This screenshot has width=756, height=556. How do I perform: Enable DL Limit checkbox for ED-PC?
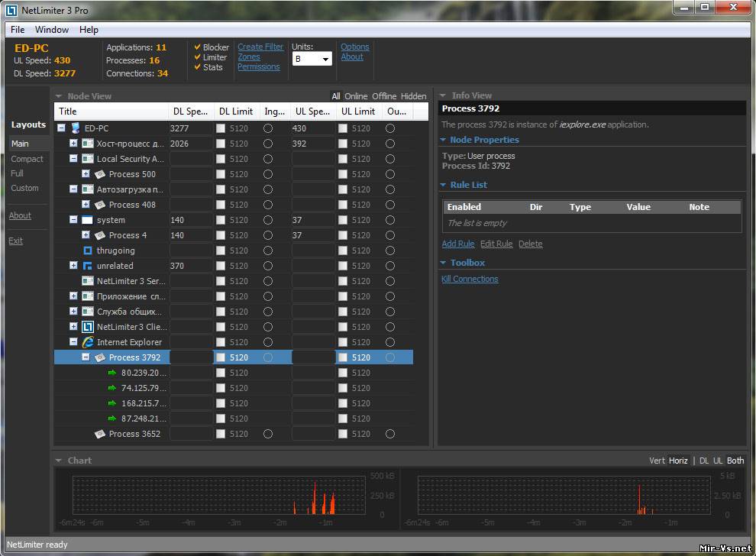pos(221,128)
